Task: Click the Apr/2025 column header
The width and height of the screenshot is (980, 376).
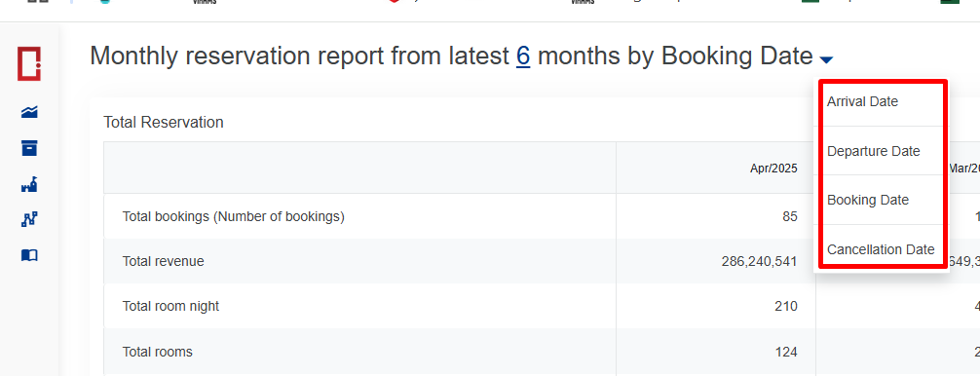Action: (773, 168)
